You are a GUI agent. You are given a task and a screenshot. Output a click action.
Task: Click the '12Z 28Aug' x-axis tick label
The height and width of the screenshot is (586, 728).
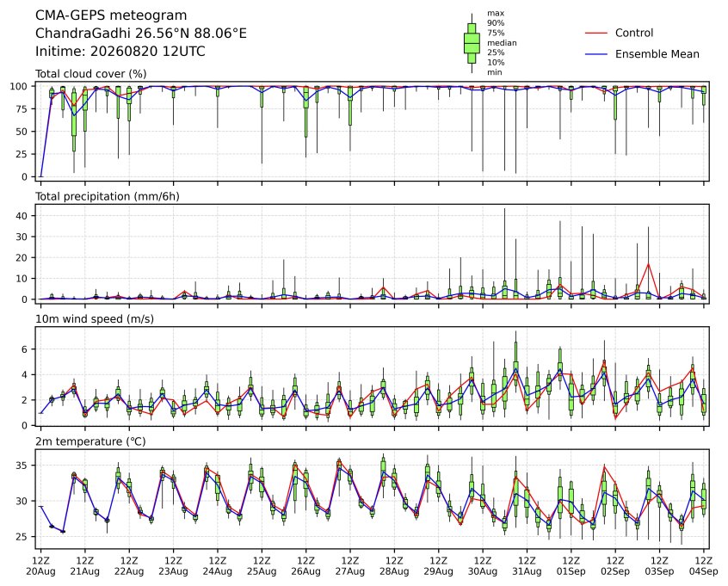394,566
